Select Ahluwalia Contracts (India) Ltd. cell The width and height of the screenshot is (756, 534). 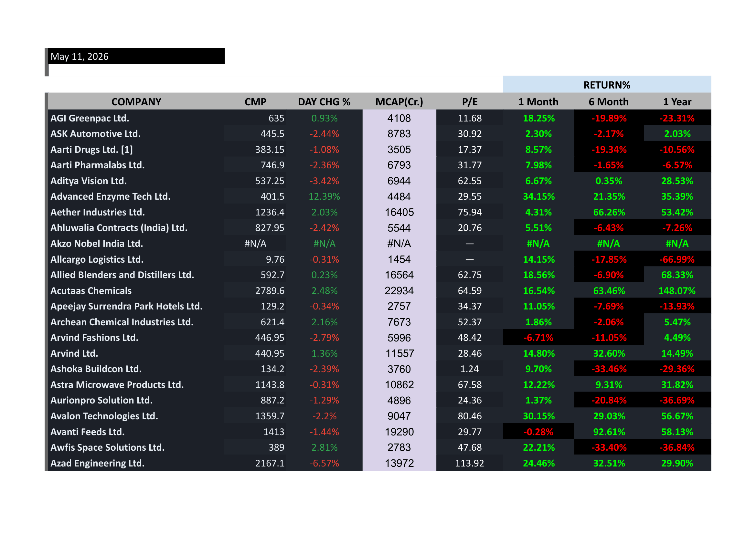click(119, 228)
